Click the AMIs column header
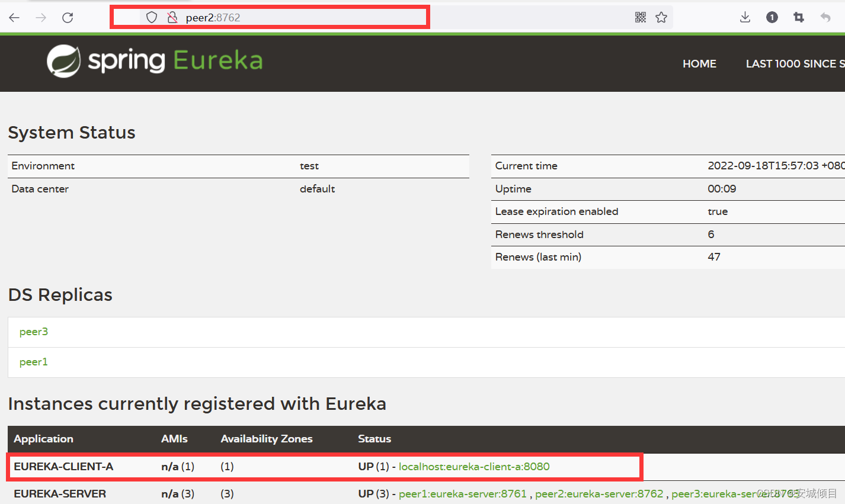845x504 pixels. coord(174,439)
